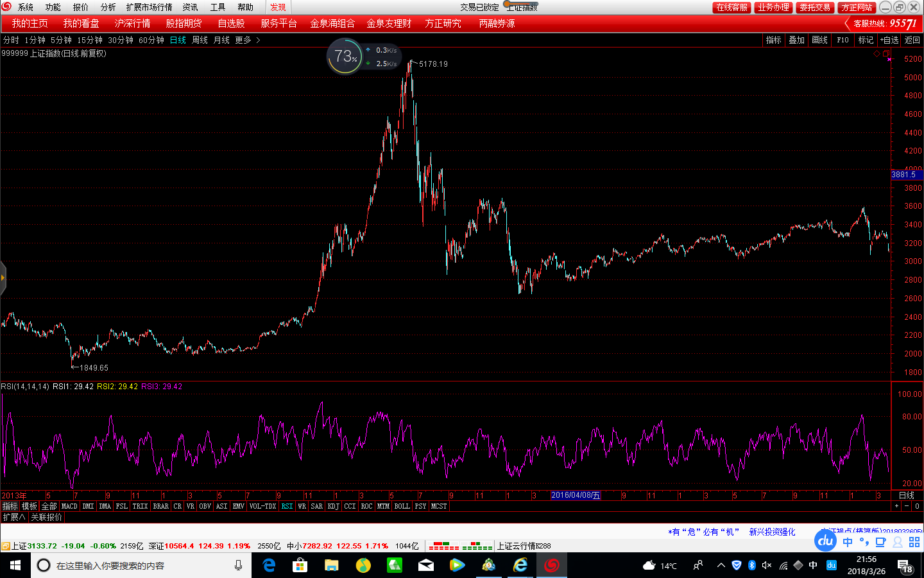Screen dimensions: 924x578
Task: Switch indicator to VOL-TDX
Action: (263, 506)
